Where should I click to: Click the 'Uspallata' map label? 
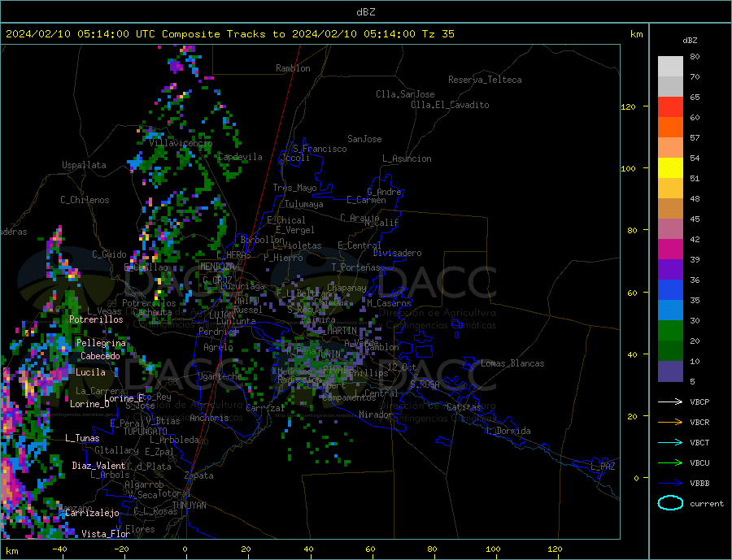click(84, 165)
